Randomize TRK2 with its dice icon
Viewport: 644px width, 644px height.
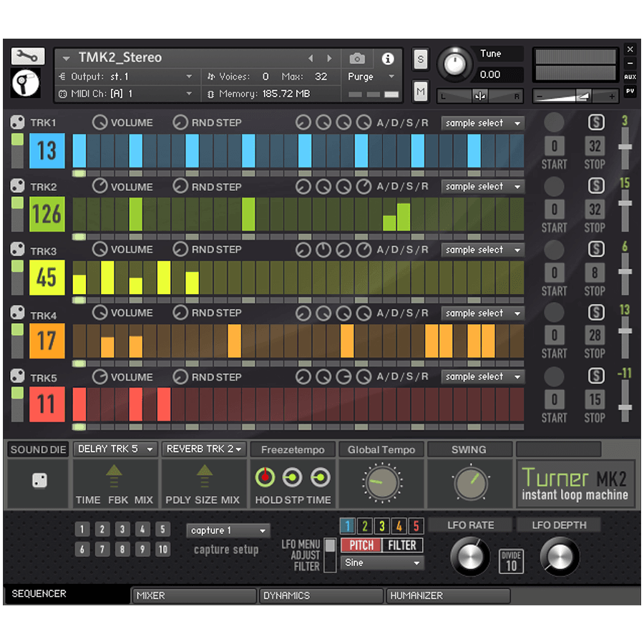click(x=18, y=186)
